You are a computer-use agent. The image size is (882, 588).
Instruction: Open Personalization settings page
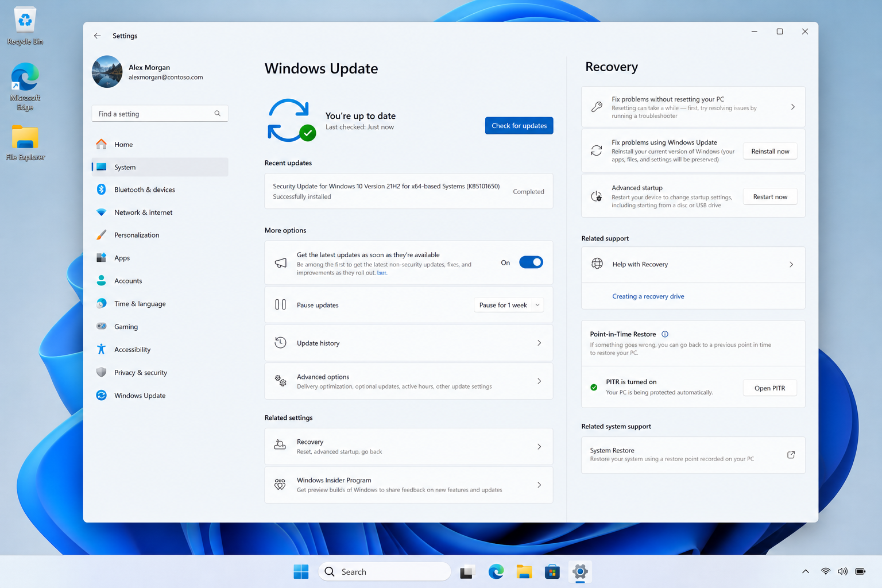(160, 235)
